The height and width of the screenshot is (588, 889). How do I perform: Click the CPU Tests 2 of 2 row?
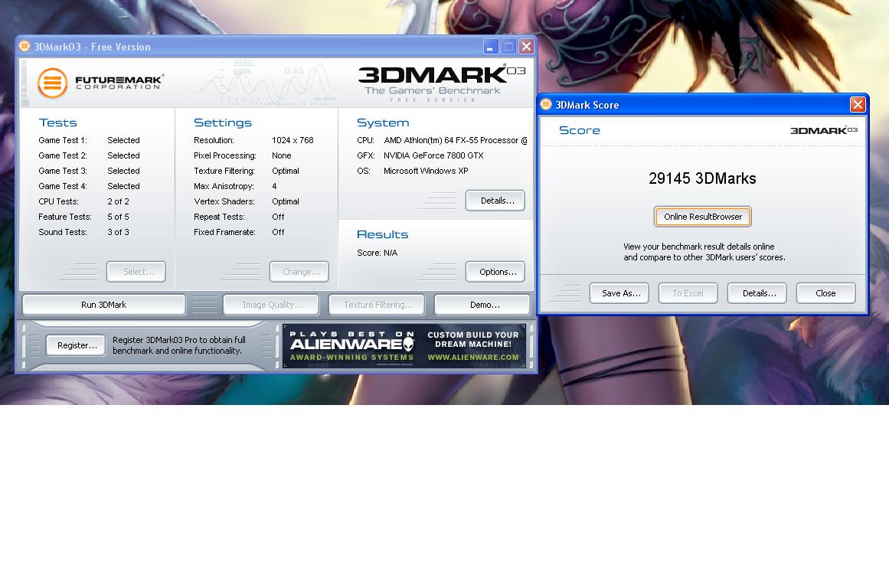84,201
